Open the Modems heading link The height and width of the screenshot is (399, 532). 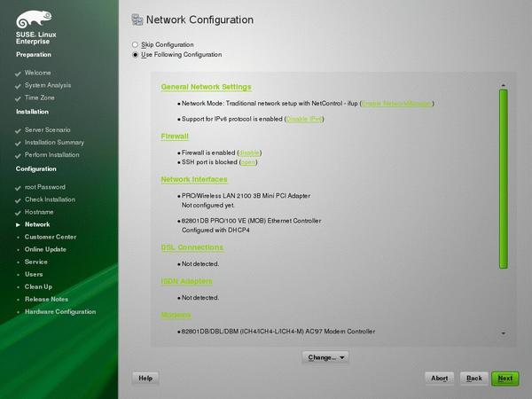[176, 315]
